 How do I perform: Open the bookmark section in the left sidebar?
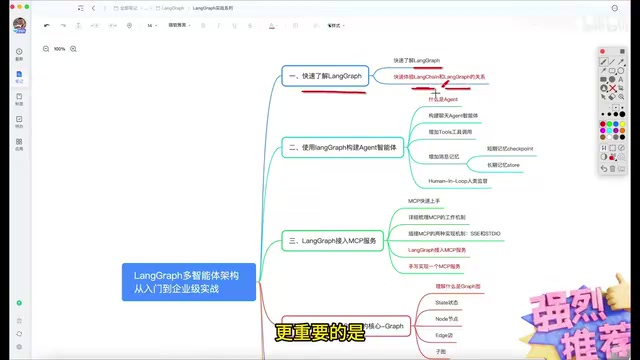click(19, 99)
